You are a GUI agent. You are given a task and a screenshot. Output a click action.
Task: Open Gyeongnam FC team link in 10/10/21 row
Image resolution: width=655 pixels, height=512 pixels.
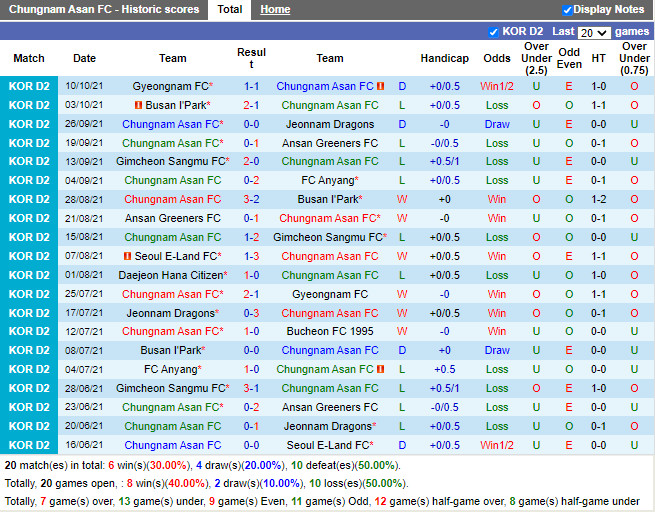point(170,87)
